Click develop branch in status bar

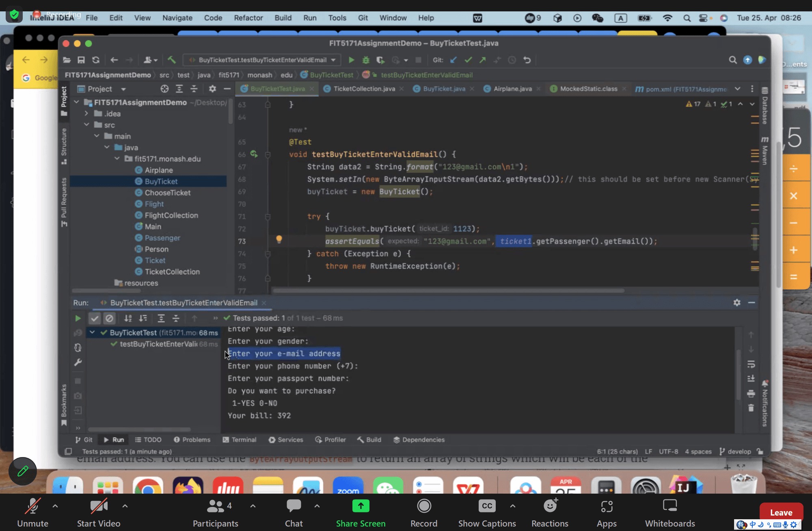click(735, 451)
